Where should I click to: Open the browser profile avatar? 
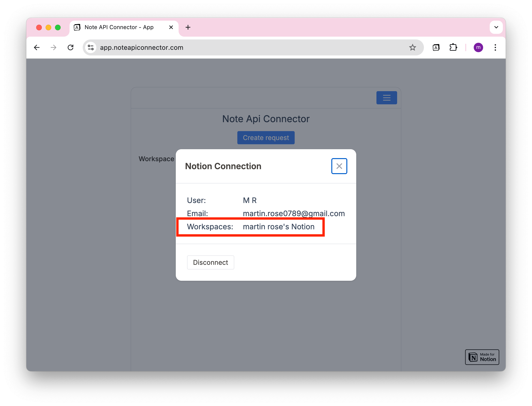pos(478,47)
